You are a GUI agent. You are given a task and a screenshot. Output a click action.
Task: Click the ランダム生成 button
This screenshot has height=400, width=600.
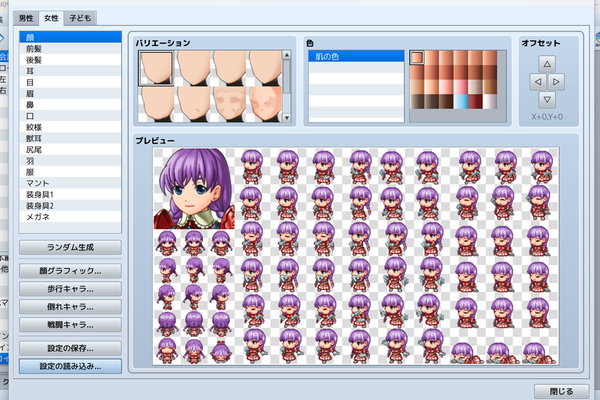click(70, 247)
